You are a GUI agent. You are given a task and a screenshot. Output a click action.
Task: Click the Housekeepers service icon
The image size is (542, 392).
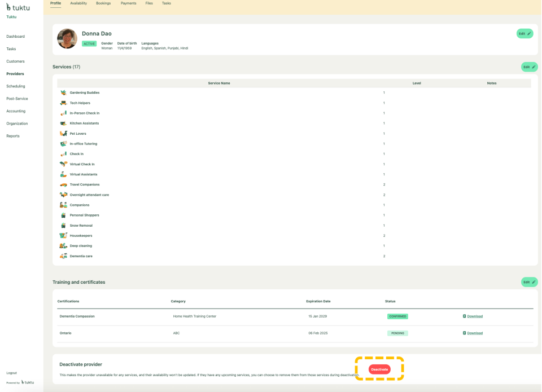63,236
